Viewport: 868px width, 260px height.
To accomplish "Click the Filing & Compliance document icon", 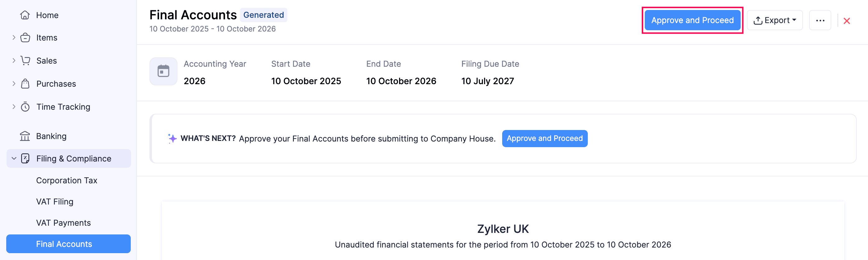I will coord(25,158).
